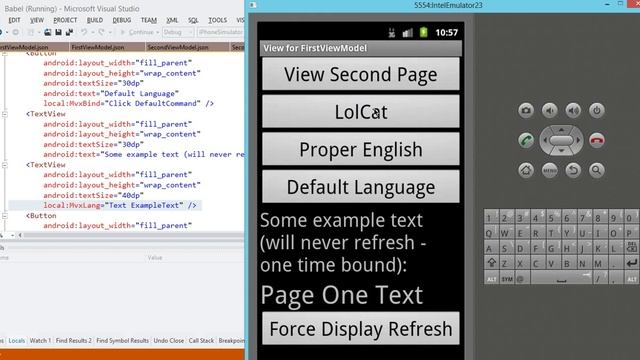The width and height of the screenshot is (640, 360).
Task: Click the emulator MENU button
Action: tap(549, 170)
